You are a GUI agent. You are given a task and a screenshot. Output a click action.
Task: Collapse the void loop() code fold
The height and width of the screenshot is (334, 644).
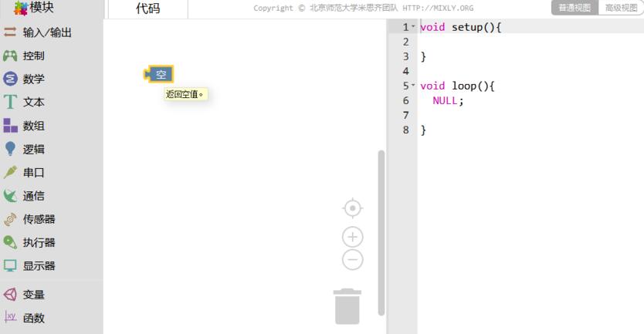pos(413,86)
